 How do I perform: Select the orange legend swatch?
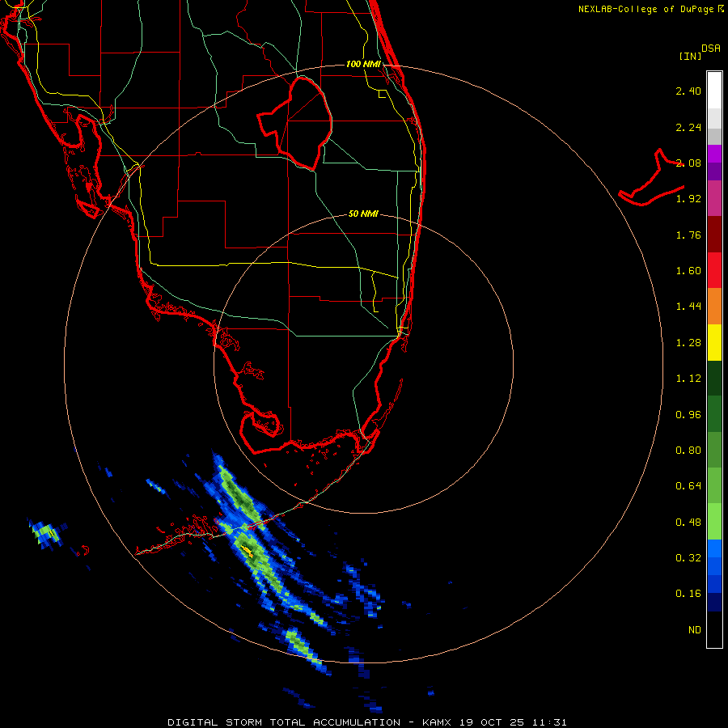click(x=714, y=307)
